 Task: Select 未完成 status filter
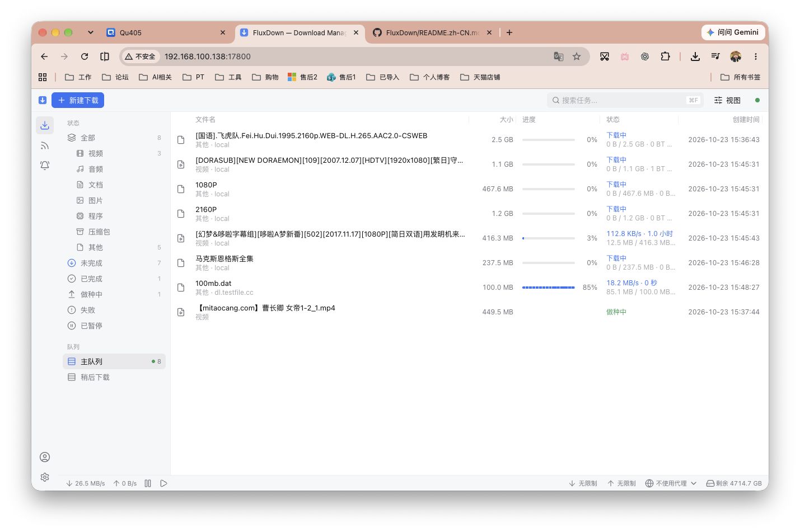pyautogui.click(x=114, y=263)
